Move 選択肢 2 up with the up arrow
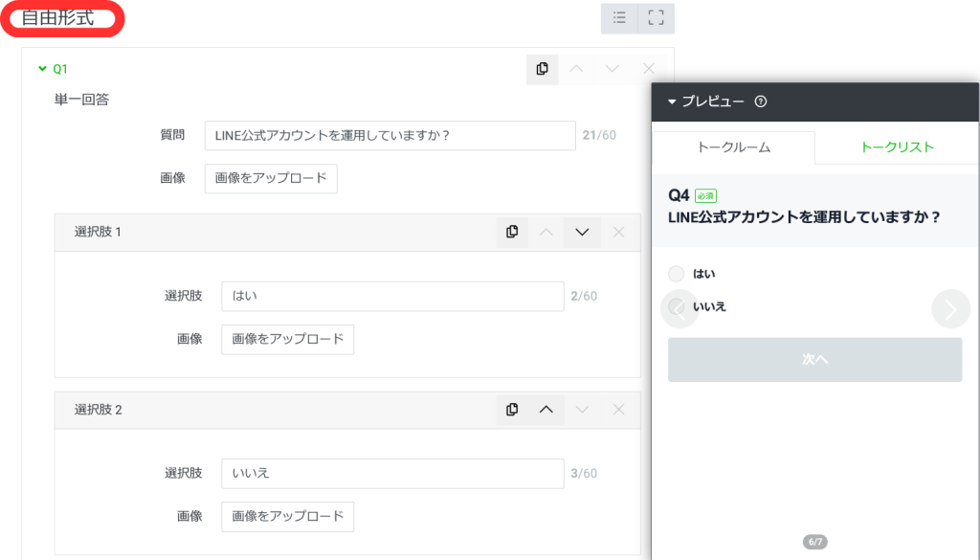980x560 pixels. [x=546, y=409]
